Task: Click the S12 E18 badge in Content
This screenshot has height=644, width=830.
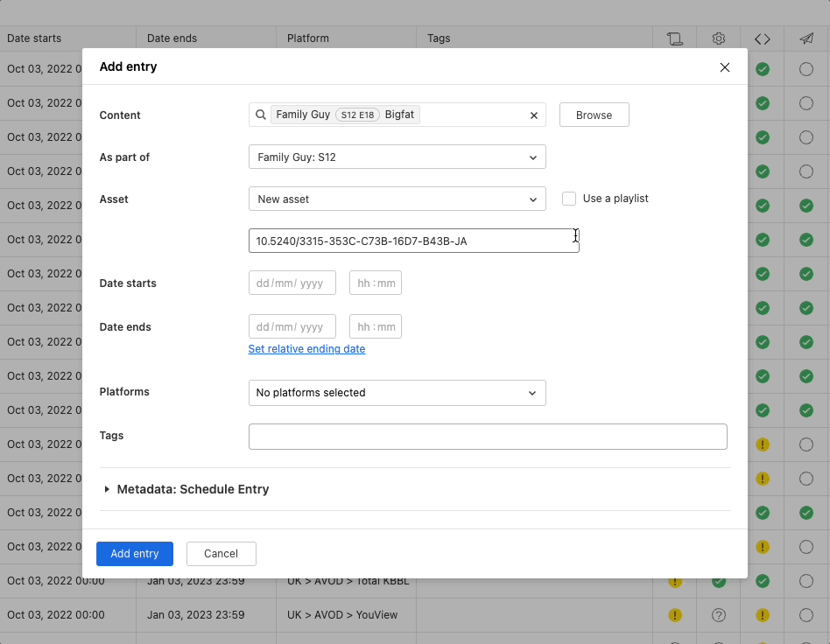Action: 357,115
